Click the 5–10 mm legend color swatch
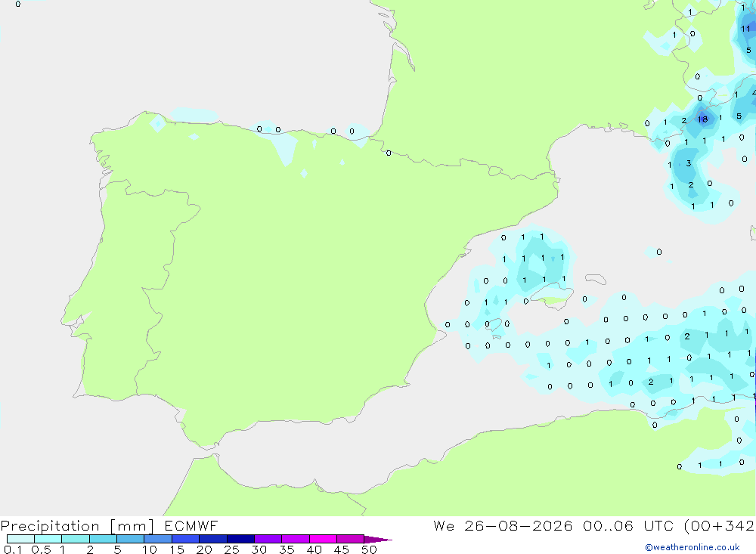The image size is (756, 554). 130,539
